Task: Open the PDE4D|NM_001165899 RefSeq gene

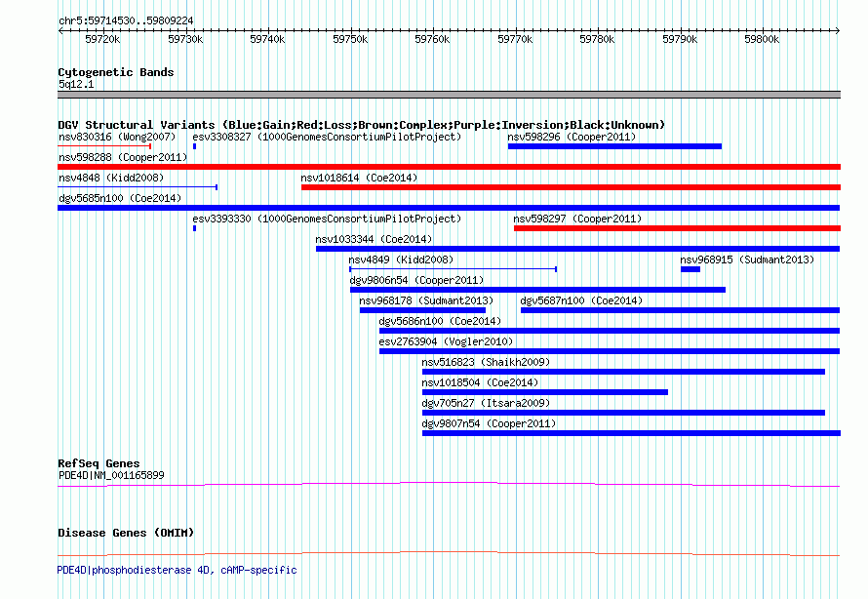Action: (x=111, y=475)
